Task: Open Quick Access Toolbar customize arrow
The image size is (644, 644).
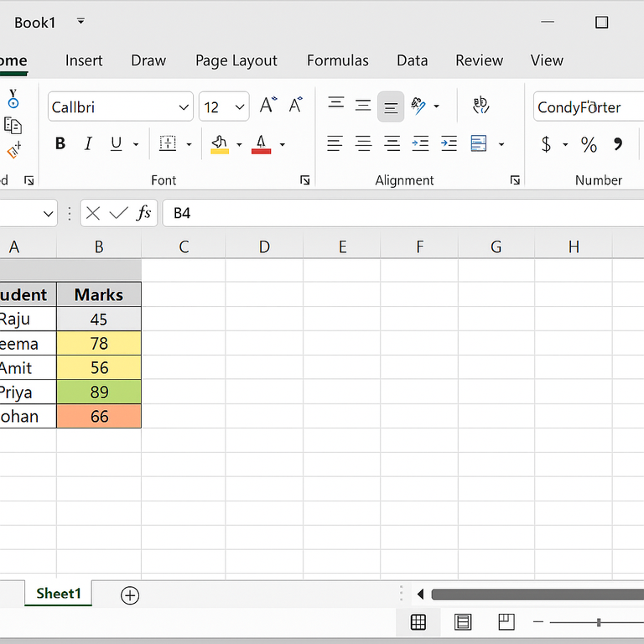Action: coord(80,21)
